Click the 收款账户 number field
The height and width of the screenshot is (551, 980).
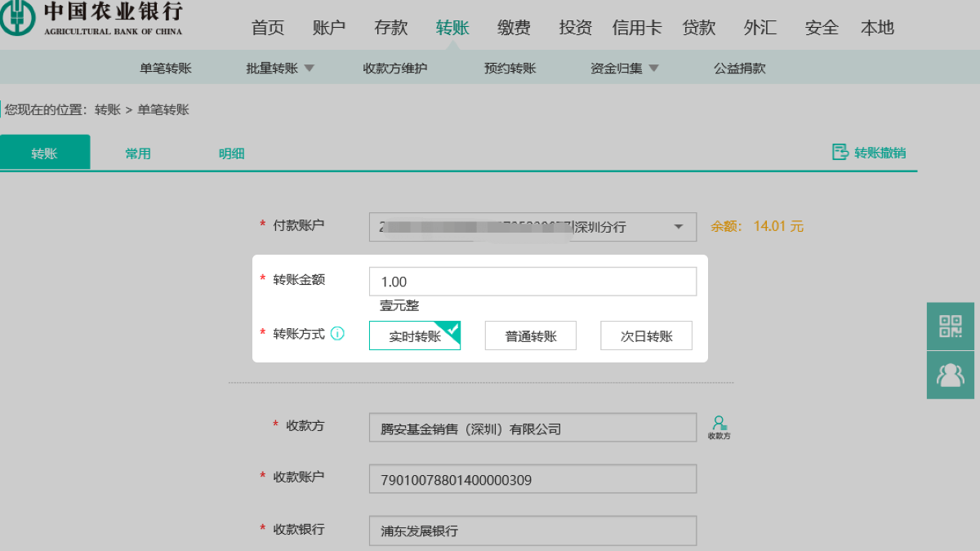pyautogui.click(x=532, y=480)
